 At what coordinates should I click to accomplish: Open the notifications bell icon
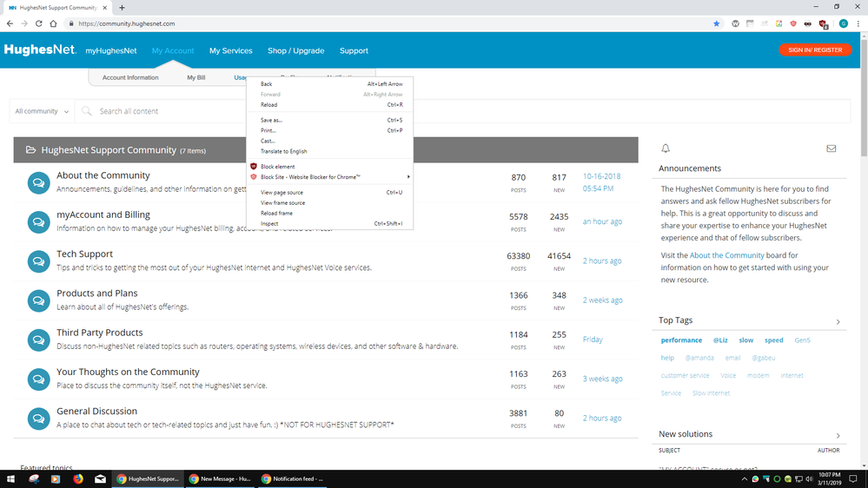(x=666, y=148)
